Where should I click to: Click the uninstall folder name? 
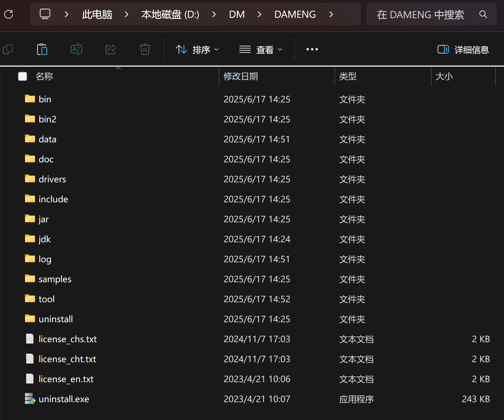(x=56, y=319)
